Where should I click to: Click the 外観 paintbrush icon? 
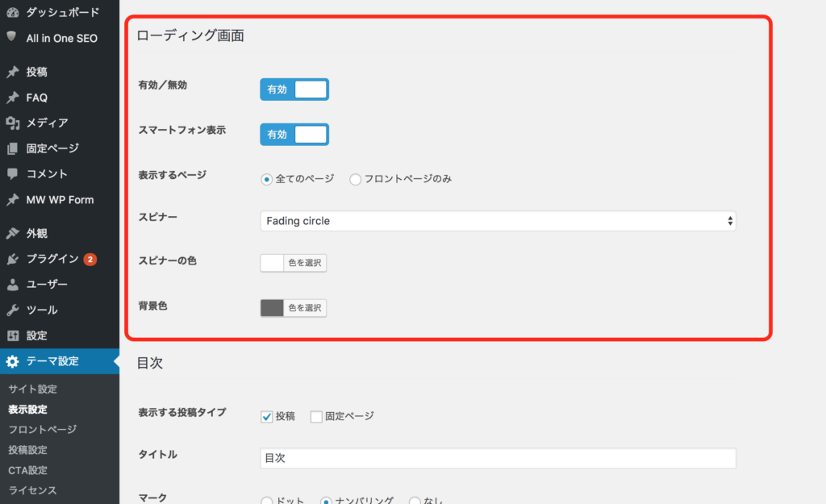[12, 233]
